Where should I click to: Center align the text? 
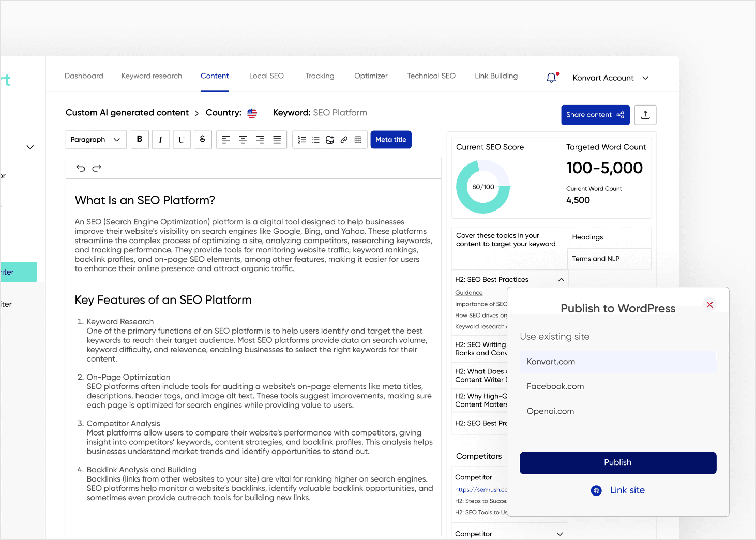click(x=243, y=140)
